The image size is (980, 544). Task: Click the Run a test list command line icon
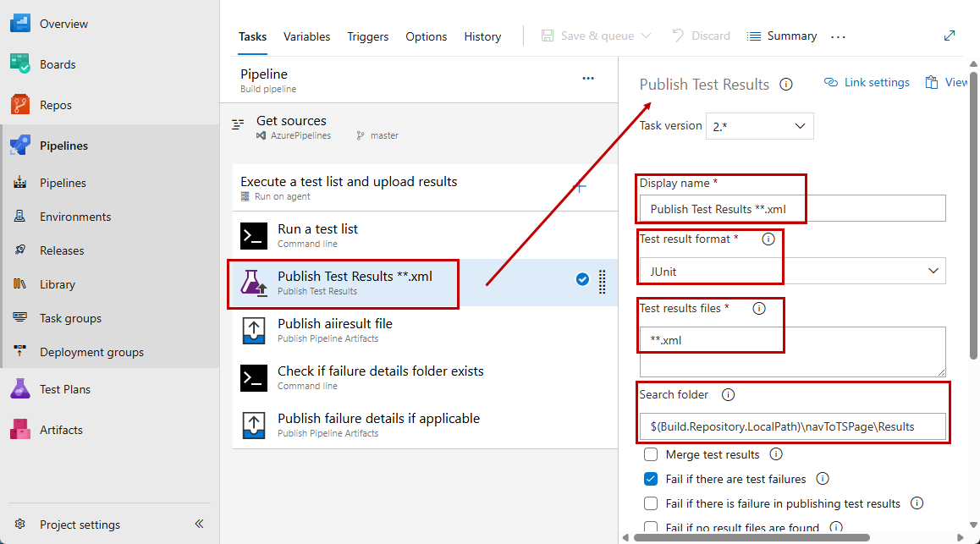pos(254,235)
